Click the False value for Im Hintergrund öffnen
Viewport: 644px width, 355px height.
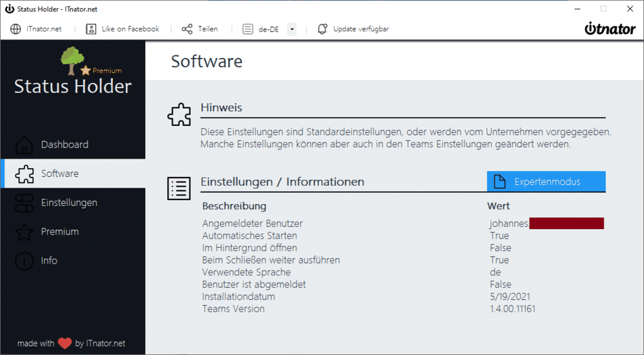(x=500, y=248)
